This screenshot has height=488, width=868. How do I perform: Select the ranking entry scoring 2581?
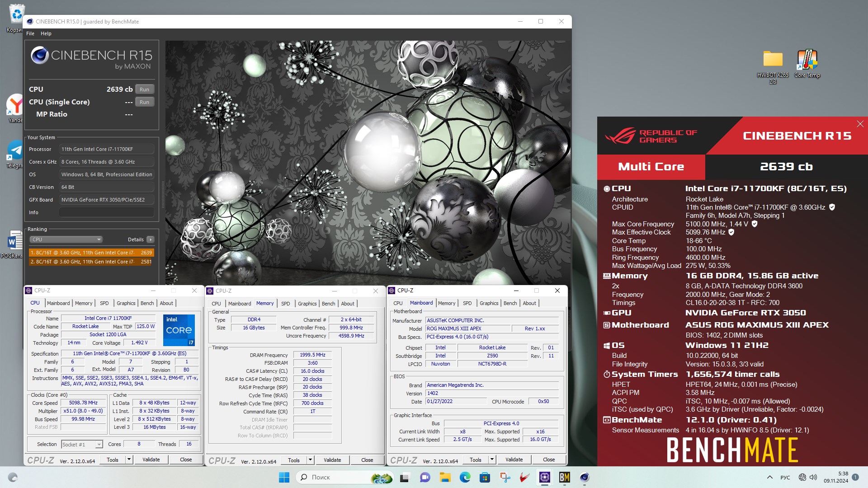click(91, 262)
